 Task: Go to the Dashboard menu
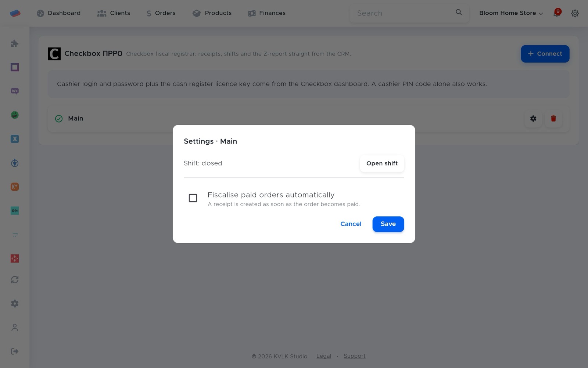pos(59,13)
